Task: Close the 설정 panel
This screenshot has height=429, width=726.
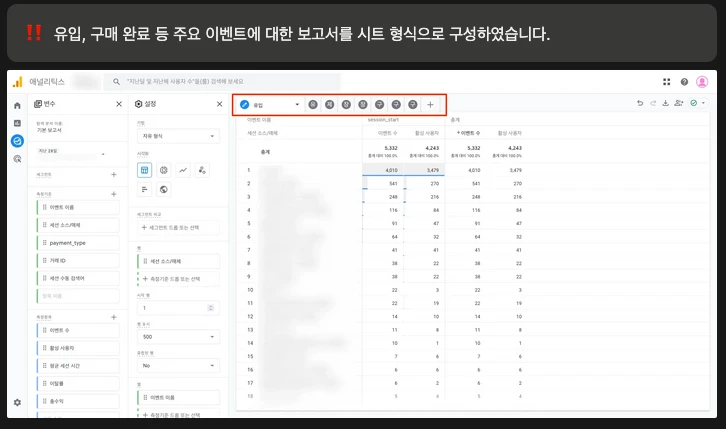Action: pos(219,104)
